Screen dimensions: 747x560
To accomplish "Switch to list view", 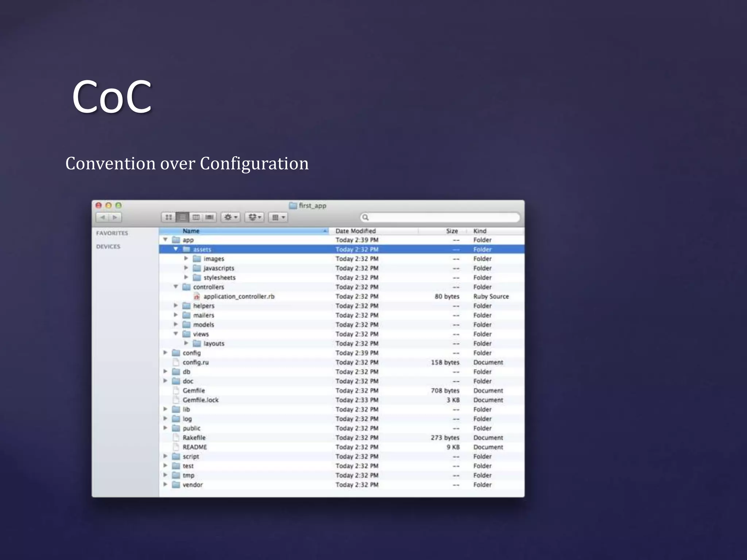I will [x=182, y=217].
